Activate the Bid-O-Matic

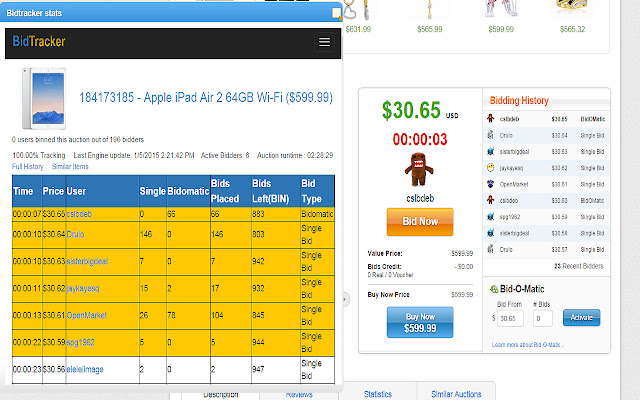pyautogui.click(x=581, y=318)
